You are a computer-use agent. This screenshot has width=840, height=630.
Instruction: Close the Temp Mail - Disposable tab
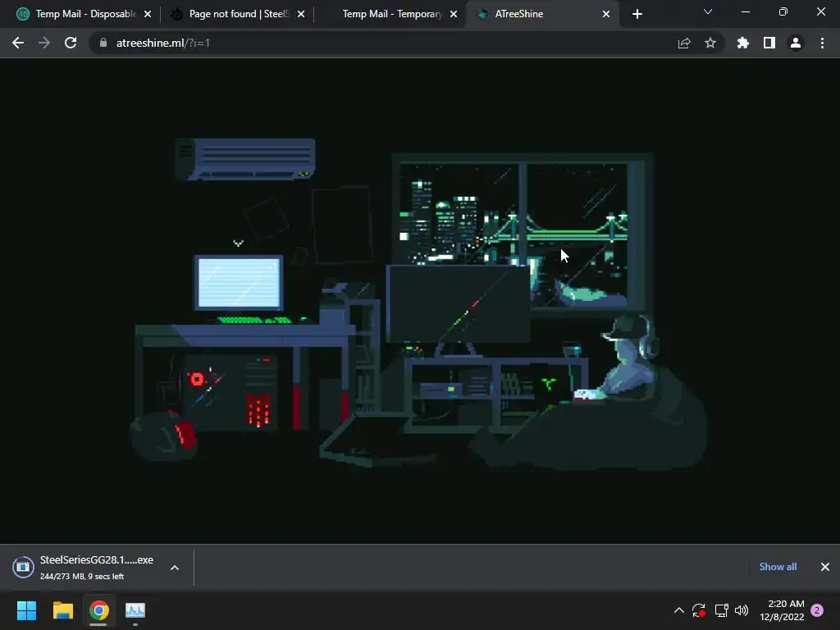click(x=148, y=14)
